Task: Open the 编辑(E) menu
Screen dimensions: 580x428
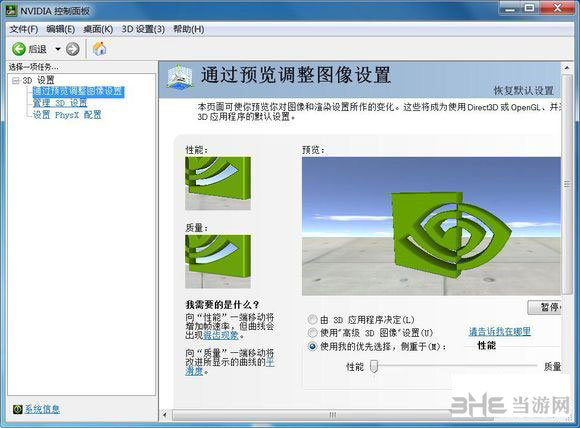Action: coord(61,29)
